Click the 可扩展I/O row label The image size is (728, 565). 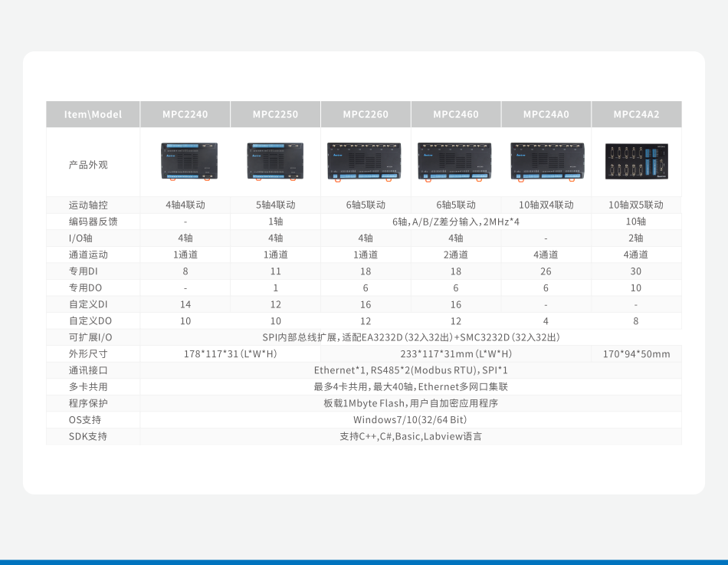[x=90, y=337]
